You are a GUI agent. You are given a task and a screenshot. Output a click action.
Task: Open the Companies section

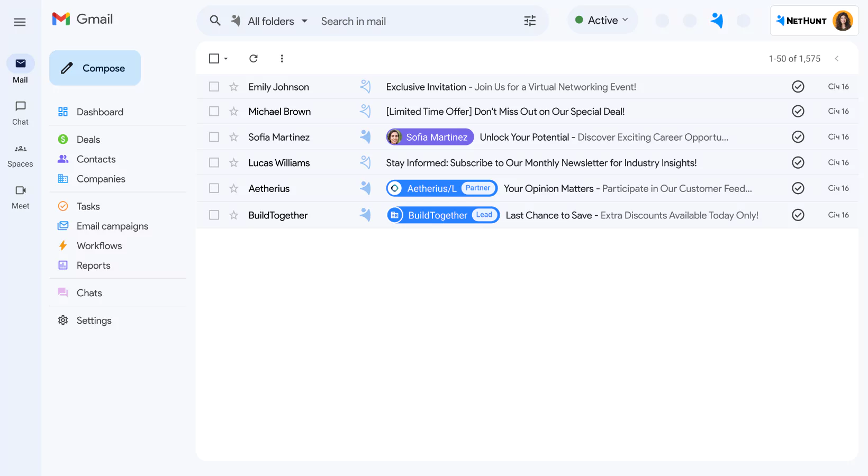101,179
